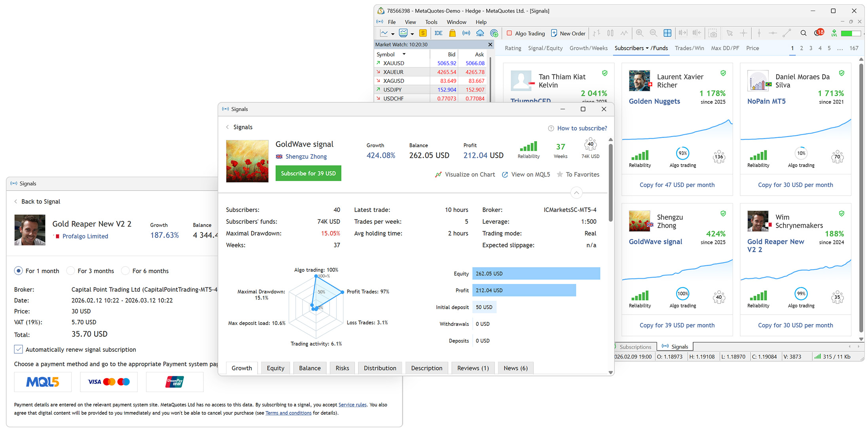This screenshot has width=868, height=434.
Task: Open the VPS cloud icon
Action: click(480, 33)
